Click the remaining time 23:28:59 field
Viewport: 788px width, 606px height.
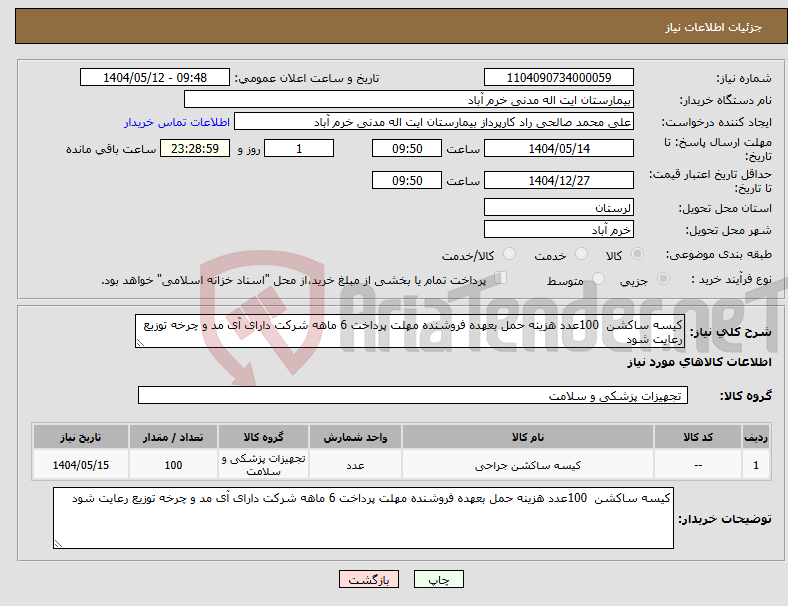pyautogui.click(x=194, y=148)
